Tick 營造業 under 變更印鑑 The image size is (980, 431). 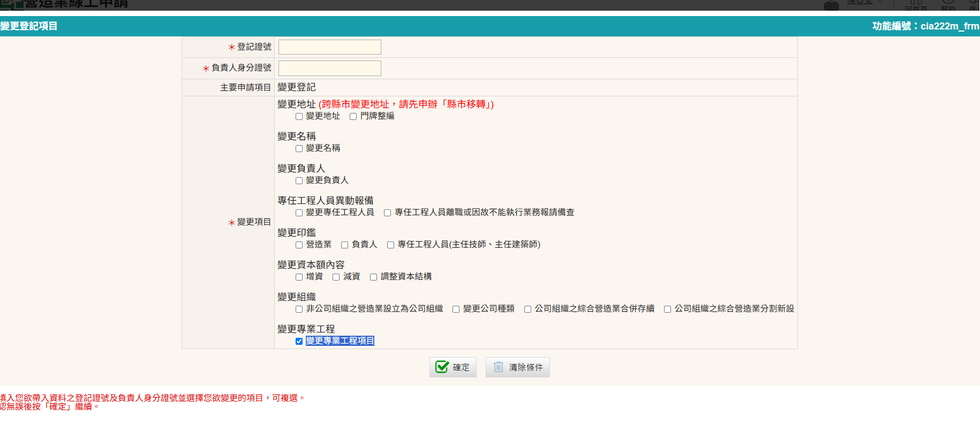tap(299, 245)
